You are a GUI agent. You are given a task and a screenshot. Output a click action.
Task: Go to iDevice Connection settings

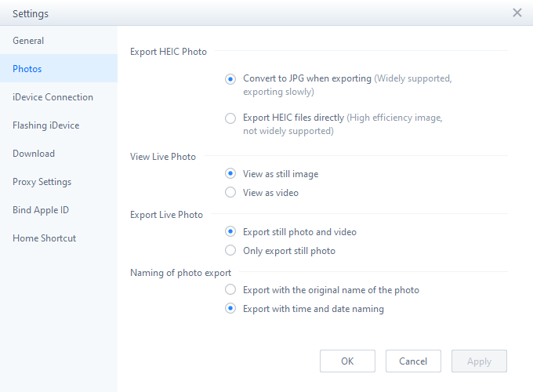(53, 97)
